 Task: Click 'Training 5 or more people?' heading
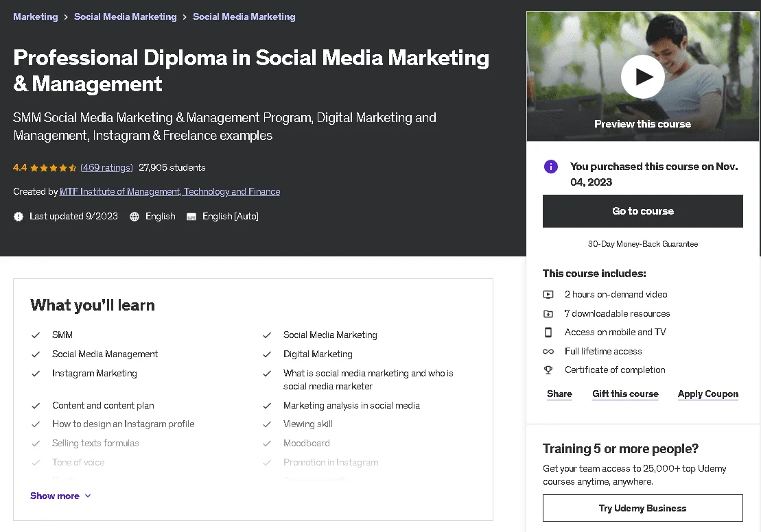pos(620,448)
